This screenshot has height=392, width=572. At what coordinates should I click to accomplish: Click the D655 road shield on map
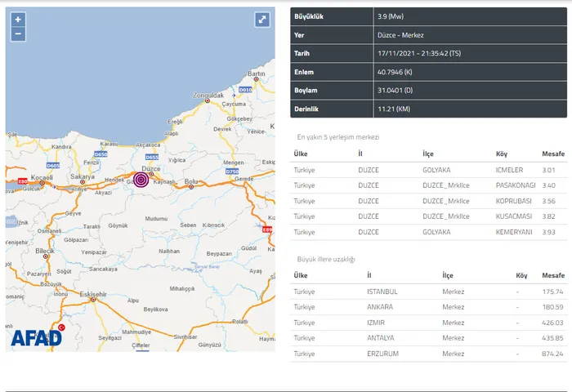pyautogui.click(x=151, y=157)
